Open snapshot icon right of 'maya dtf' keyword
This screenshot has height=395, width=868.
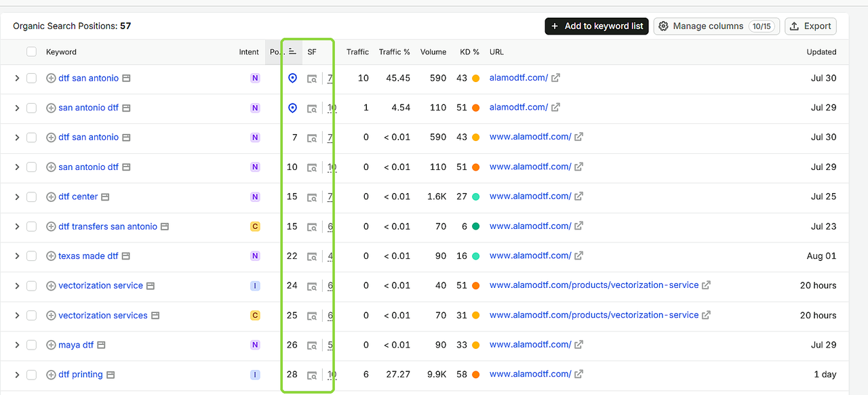[101, 345]
